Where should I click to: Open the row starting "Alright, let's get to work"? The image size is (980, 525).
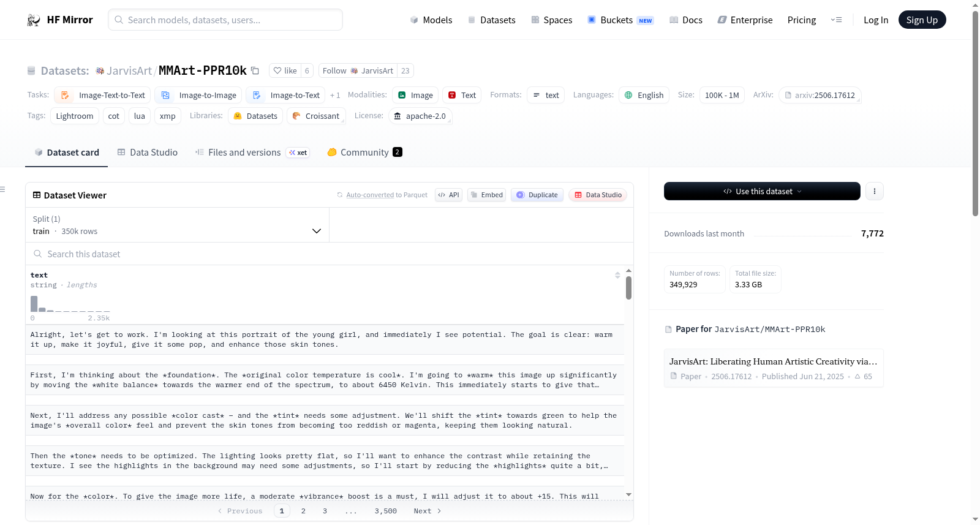point(325,339)
